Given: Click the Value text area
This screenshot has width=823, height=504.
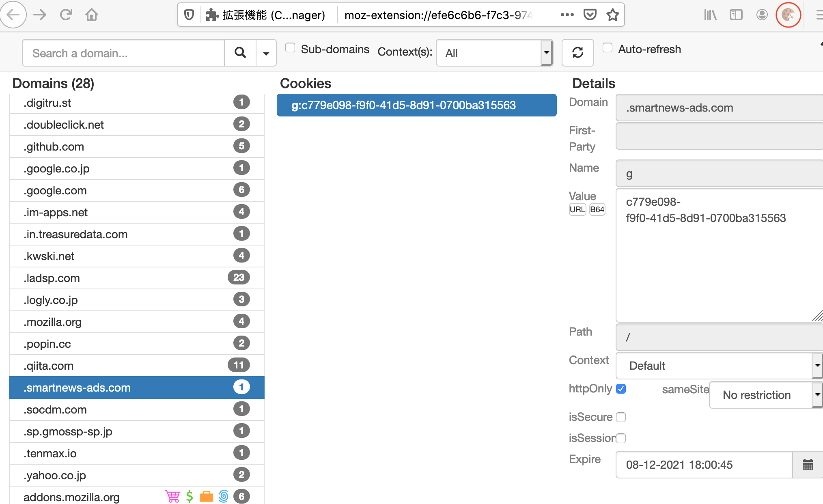Looking at the screenshot, I should pos(719,255).
